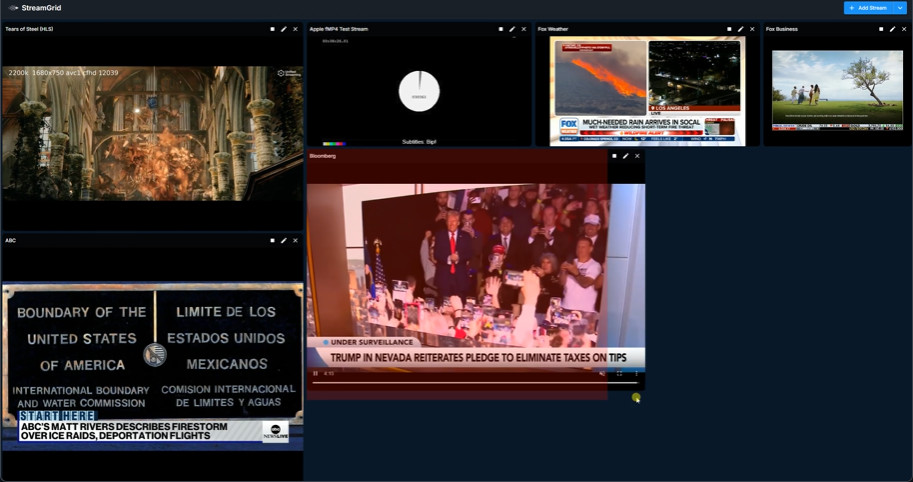The image size is (913, 482).
Task: Click the 'Fox Business' tile title
Action: click(x=782, y=29)
